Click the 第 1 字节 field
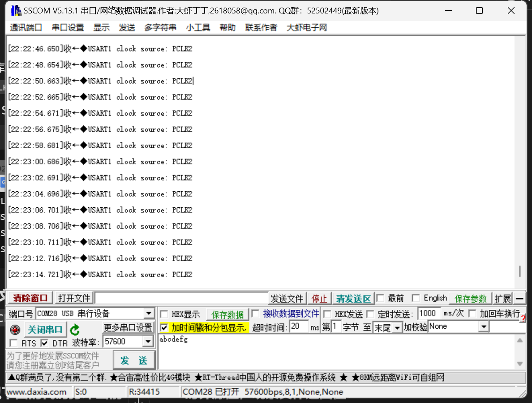Screen dimensions: 532x403 (336, 327)
